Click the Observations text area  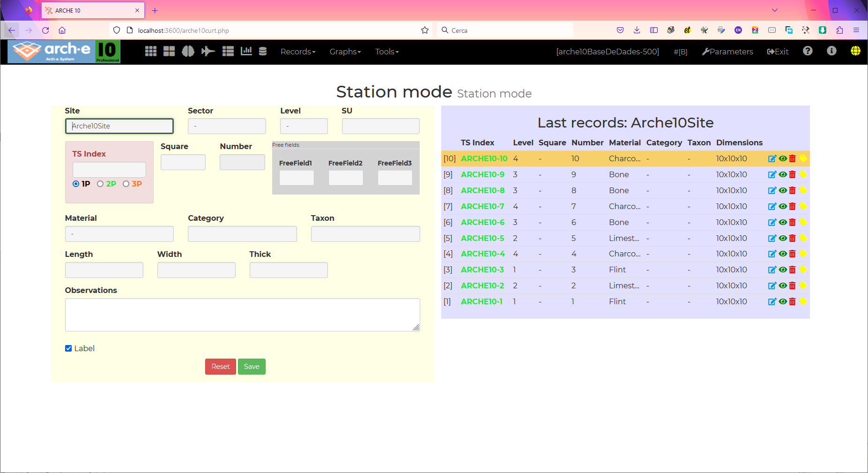tap(243, 315)
